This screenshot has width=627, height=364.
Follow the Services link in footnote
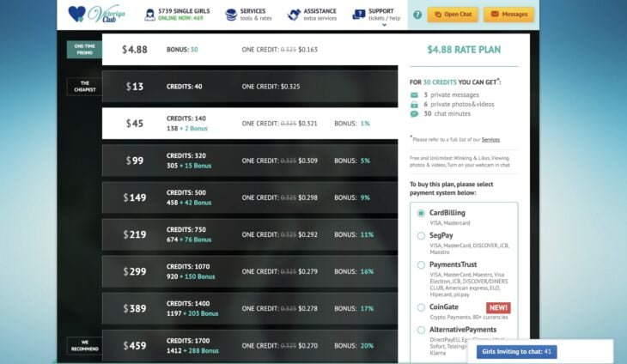click(x=490, y=139)
